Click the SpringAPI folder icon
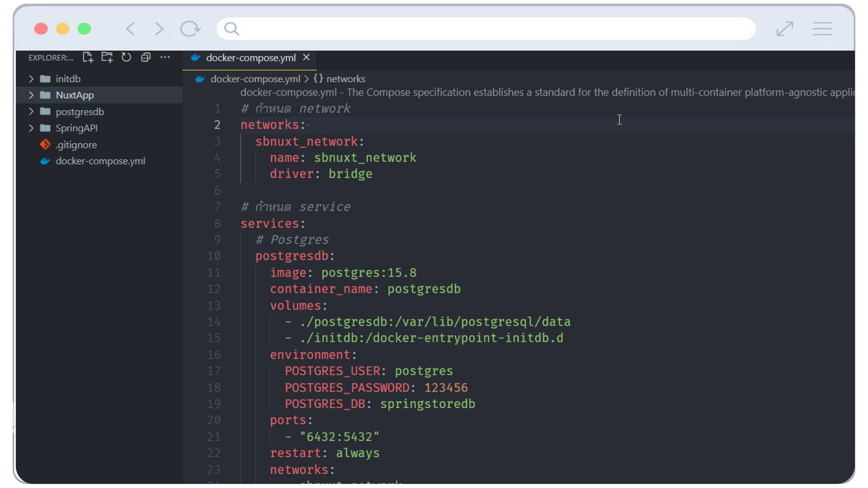Image resolution: width=868 pixels, height=488 pixels. click(x=45, y=128)
